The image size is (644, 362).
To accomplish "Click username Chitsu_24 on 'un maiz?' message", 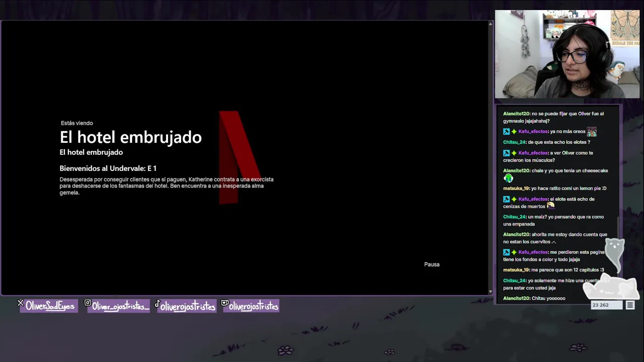I will tap(514, 217).
